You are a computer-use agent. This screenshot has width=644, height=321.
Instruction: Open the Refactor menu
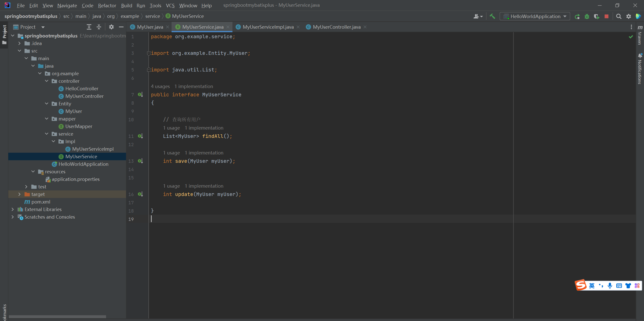pos(107,5)
